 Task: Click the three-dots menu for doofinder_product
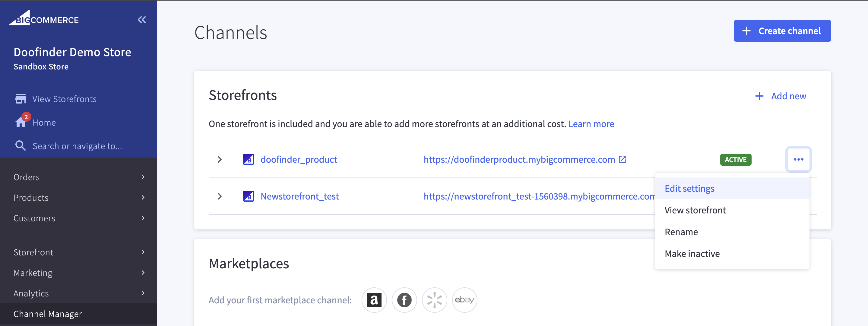tap(798, 159)
